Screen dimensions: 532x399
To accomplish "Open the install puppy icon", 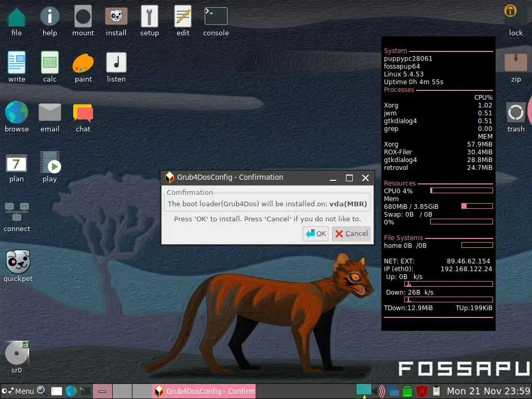I will (116, 16).
